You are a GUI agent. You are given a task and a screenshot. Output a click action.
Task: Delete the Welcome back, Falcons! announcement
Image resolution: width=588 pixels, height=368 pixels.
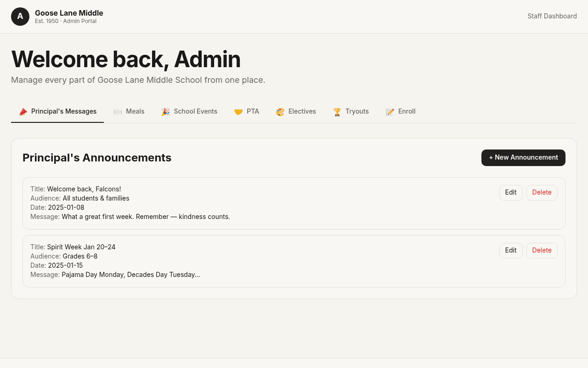[542, 193]
